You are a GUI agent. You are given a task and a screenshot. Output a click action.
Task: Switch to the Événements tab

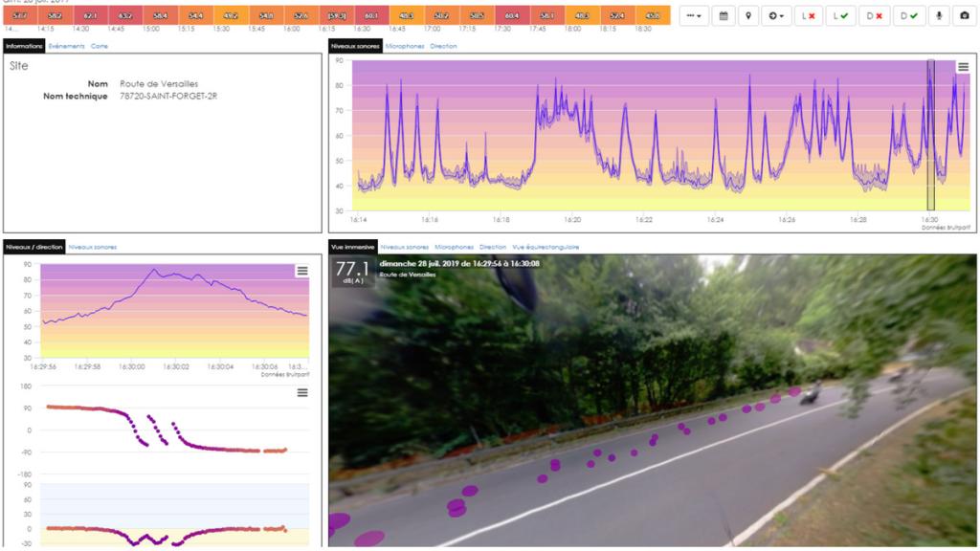(x=68, y=46)
